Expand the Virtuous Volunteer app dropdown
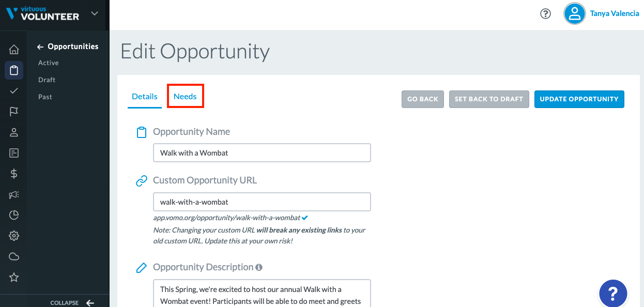Viewport: 644px width, 307px height. pyautogui.click(x=94, y=14)
